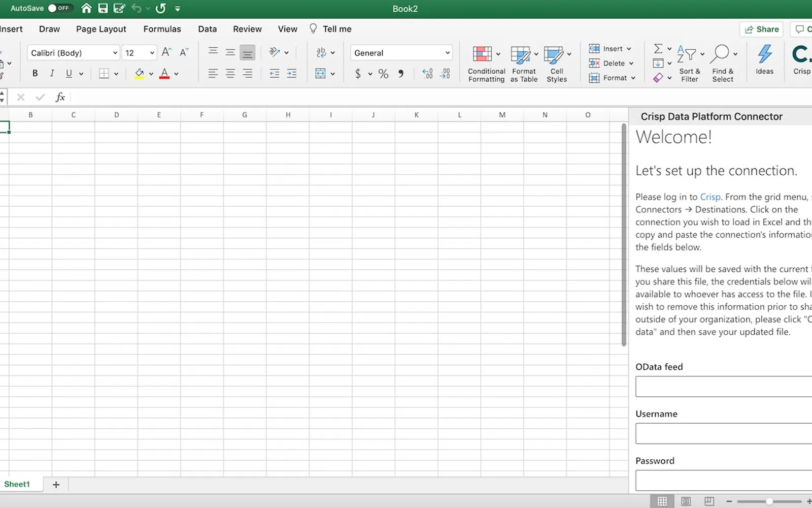Click the Ideas lightning icon
The width and height of the screenshot is (812, 508).
(x=764, y=60)
